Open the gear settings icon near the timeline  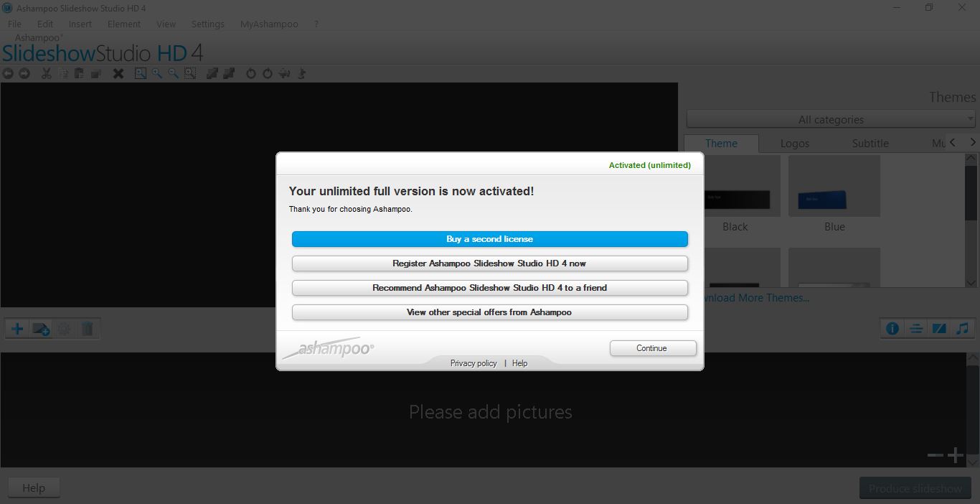click(64, 328)
